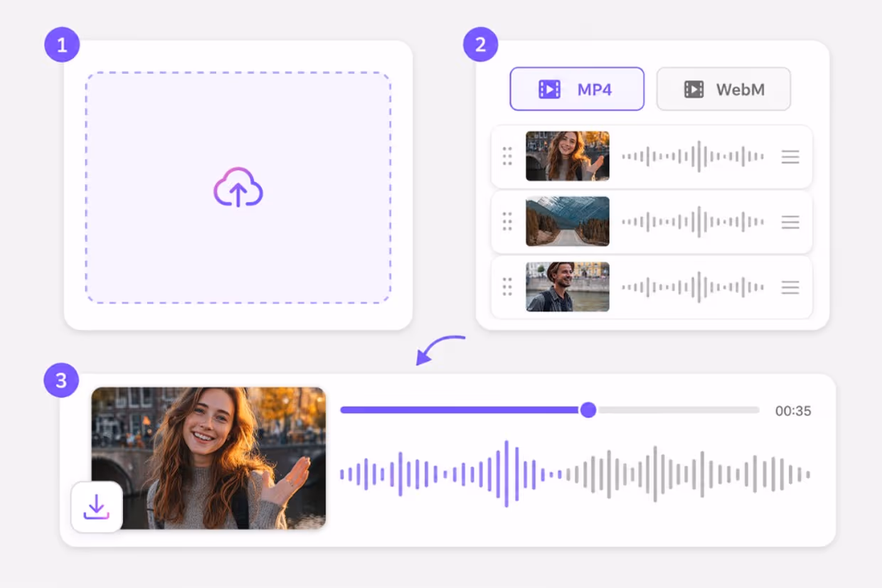Click the film icon on WebM button
882x588 pixels.
694,89
